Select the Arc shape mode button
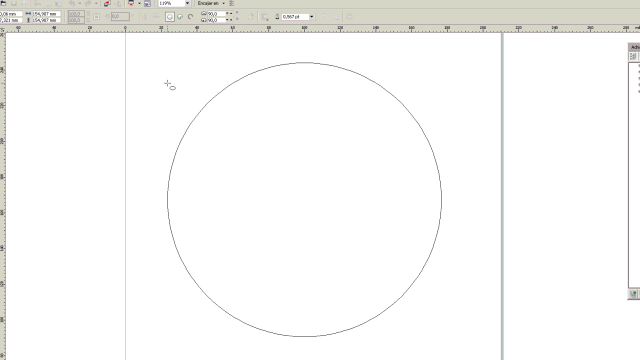 (190, 17)
